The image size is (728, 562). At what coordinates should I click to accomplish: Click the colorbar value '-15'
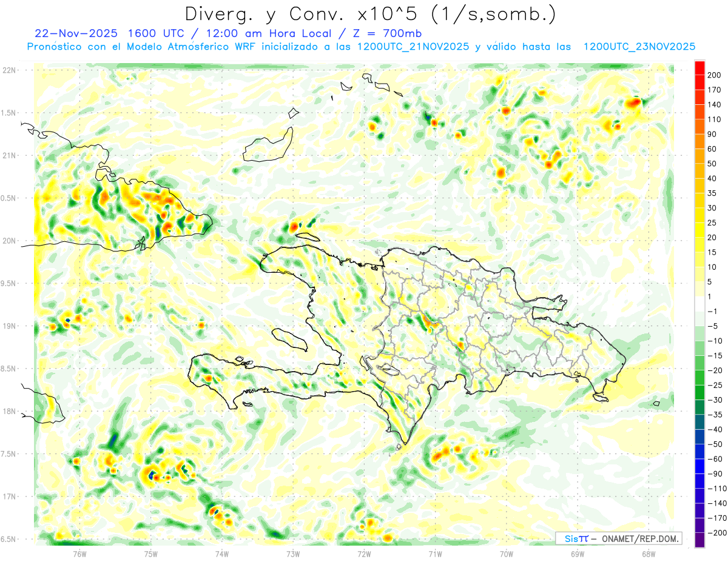[x=715, y=355]
